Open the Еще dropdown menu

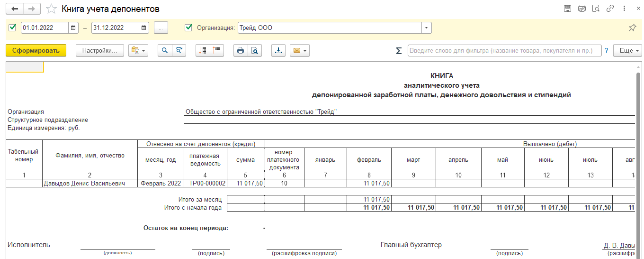click(627, 51)
